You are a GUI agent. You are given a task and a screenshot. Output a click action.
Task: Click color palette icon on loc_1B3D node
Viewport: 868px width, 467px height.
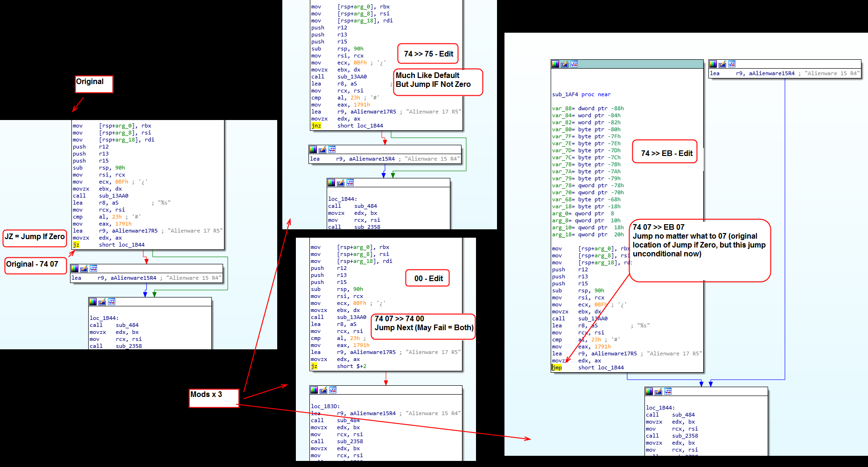coord(314,390)
